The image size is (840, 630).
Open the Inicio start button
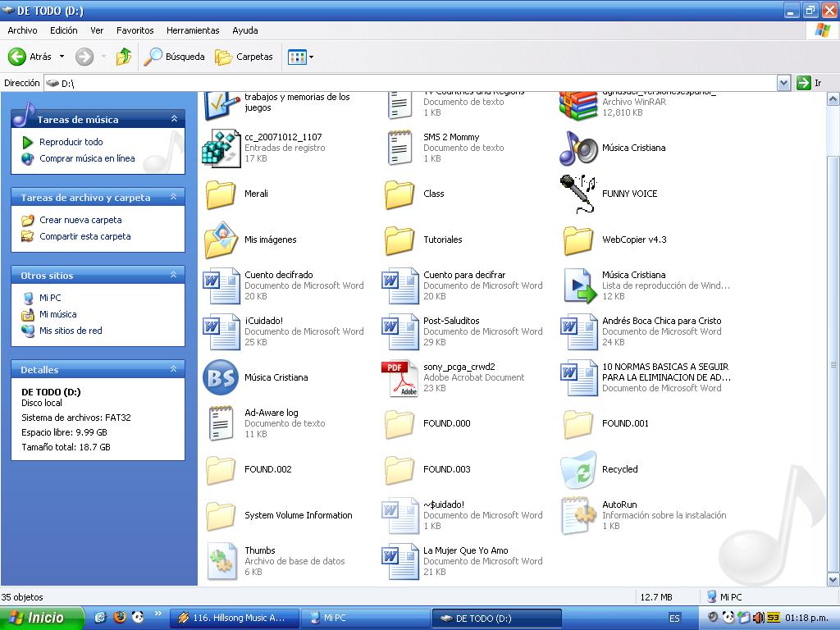coord(42,618)
